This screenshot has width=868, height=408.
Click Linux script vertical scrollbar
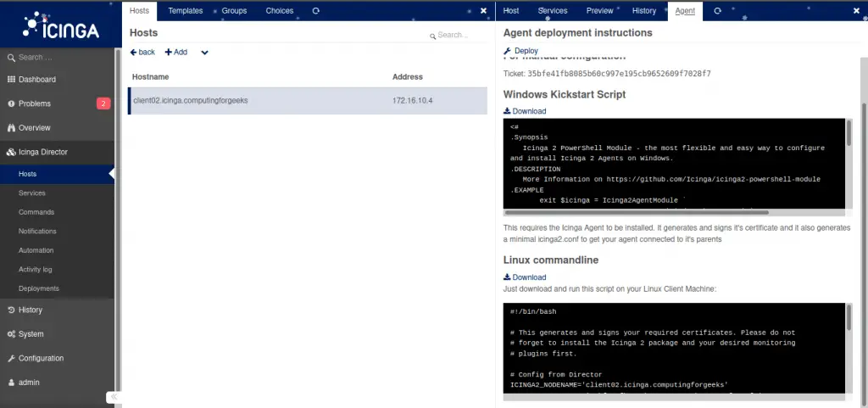(849, 318)
